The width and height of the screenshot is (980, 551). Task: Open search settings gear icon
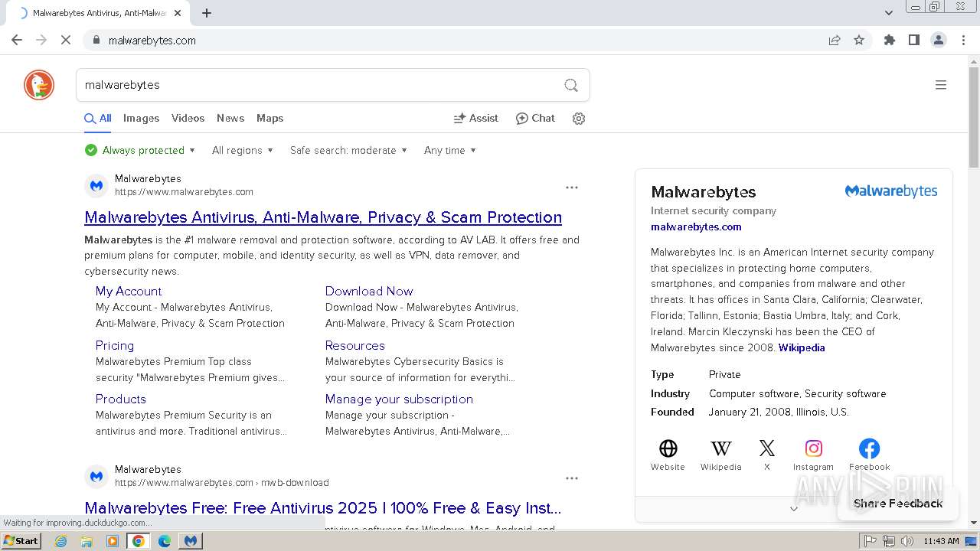coord(579,119)
